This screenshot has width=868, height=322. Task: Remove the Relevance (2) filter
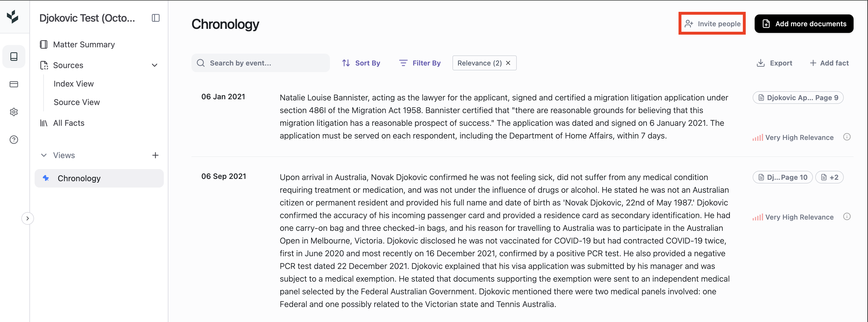tap(508, 63)
